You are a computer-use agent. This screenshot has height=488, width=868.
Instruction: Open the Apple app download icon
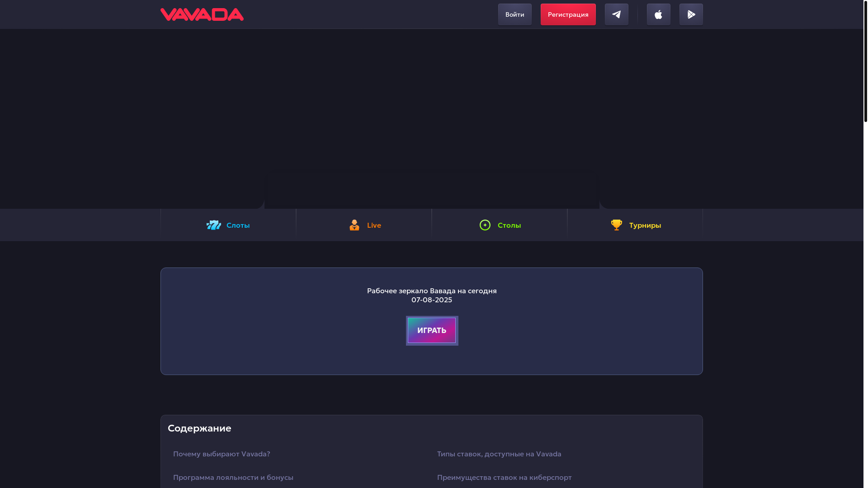tap(658, 14)
